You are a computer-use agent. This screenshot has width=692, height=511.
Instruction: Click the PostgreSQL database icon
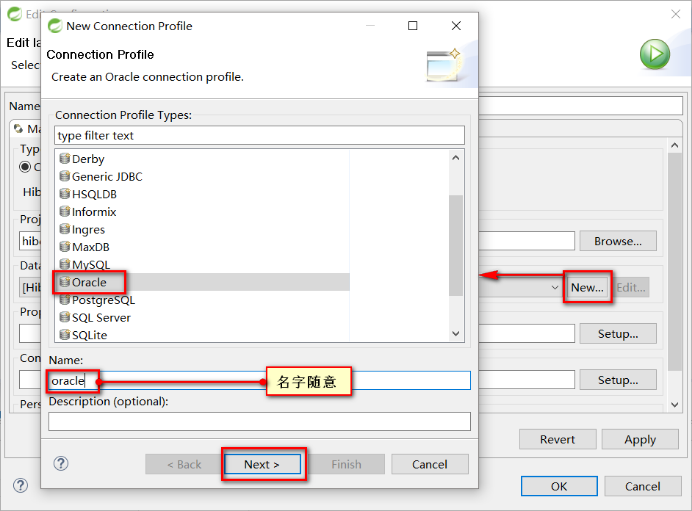(x=65, y=300)
